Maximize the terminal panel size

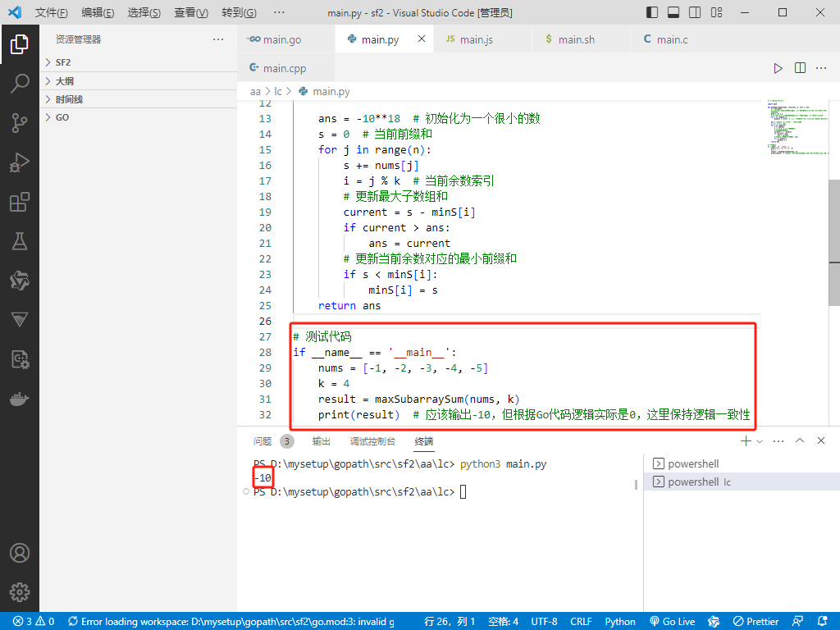[x=800, y=441]
